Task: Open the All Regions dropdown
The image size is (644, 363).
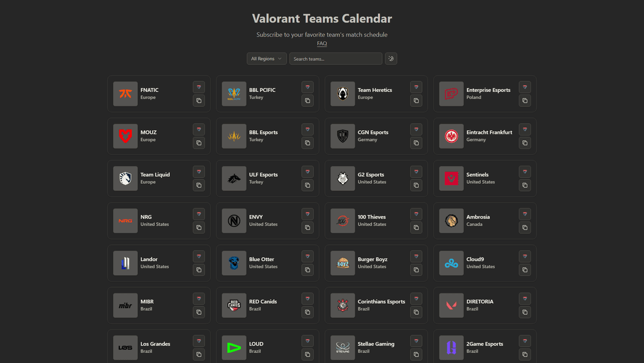Action: click(266, 59)
